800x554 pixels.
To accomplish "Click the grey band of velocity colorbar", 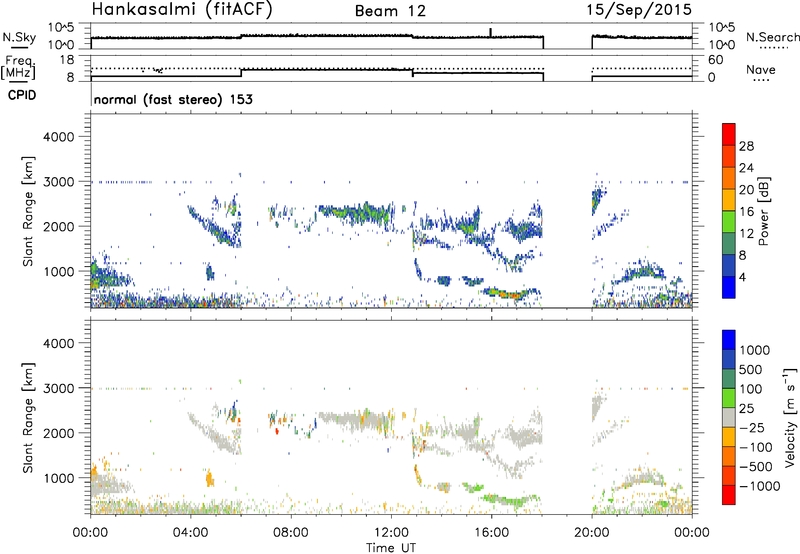I will (729, 417).
